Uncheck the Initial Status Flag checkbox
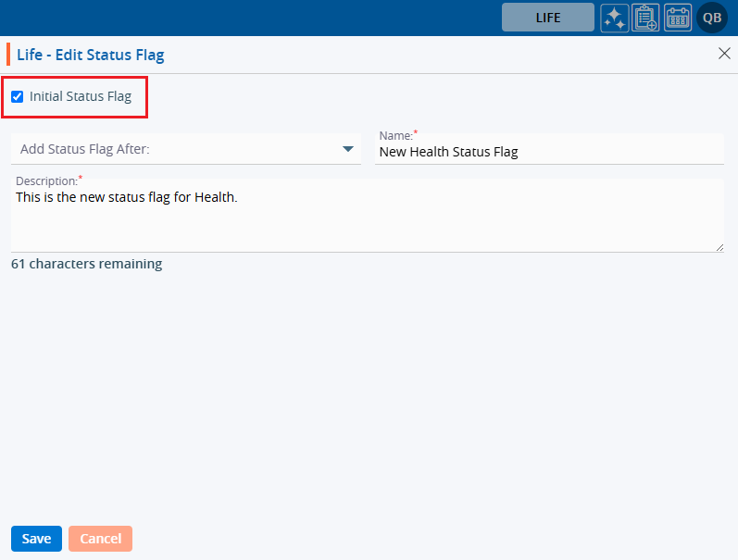738x560 pixels. coord(17,96)
